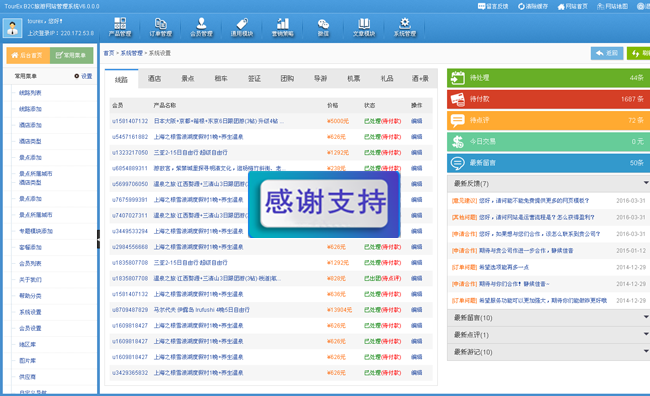This screenshot has height=396, width=650.
Task: Open 供应商 in the sidebar menu
Action: point(27,377)
